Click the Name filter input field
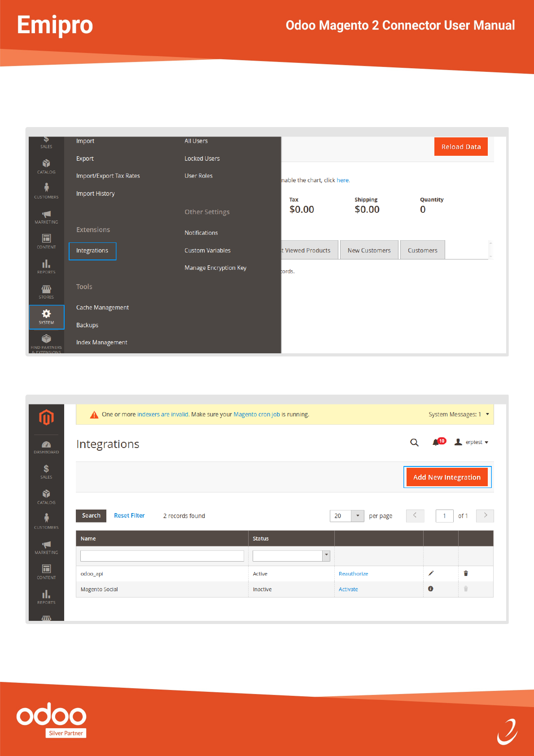The height and width of the screenshot is (756, 534). [162, 556]
